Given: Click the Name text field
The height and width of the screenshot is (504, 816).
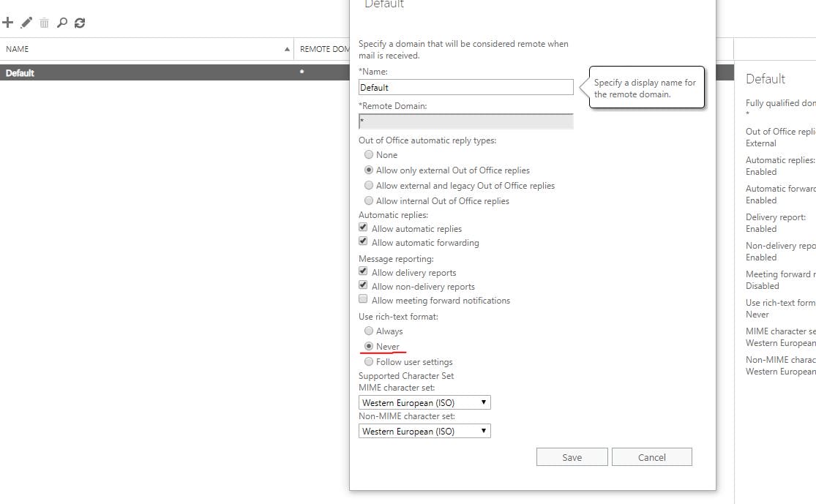Looking at the screenshot, I should pos(465,87).
